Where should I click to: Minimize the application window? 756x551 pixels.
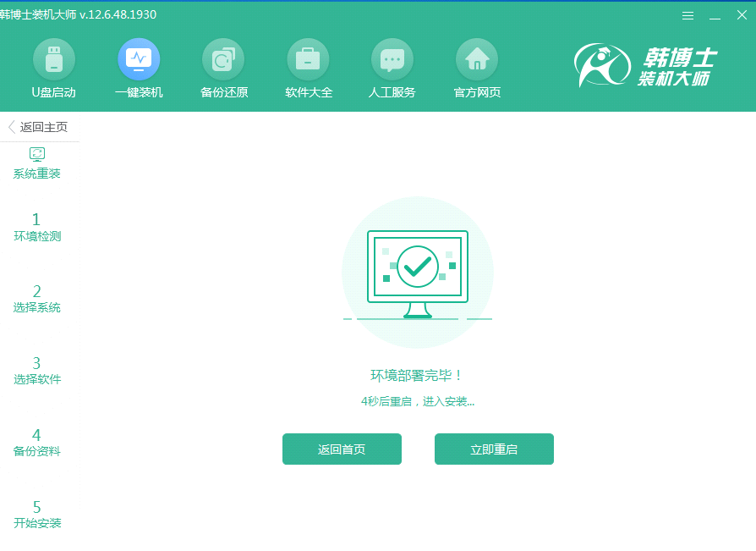coord(713,14)
